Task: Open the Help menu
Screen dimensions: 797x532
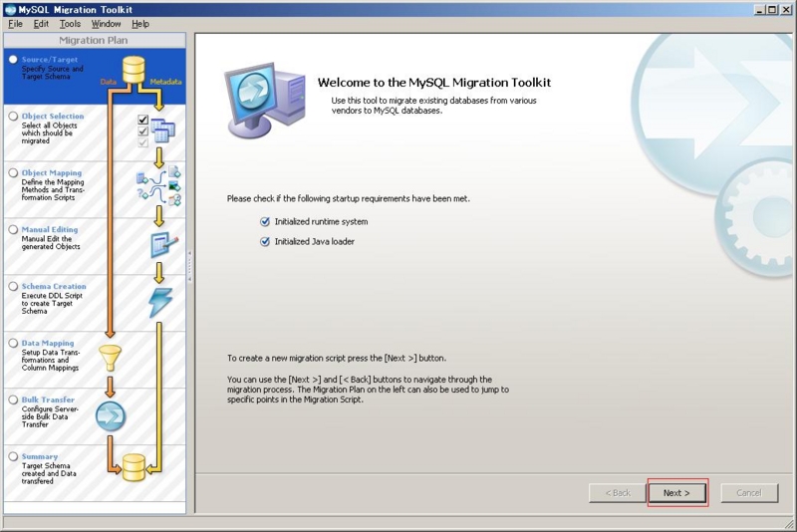Action: tap(140, 24)
